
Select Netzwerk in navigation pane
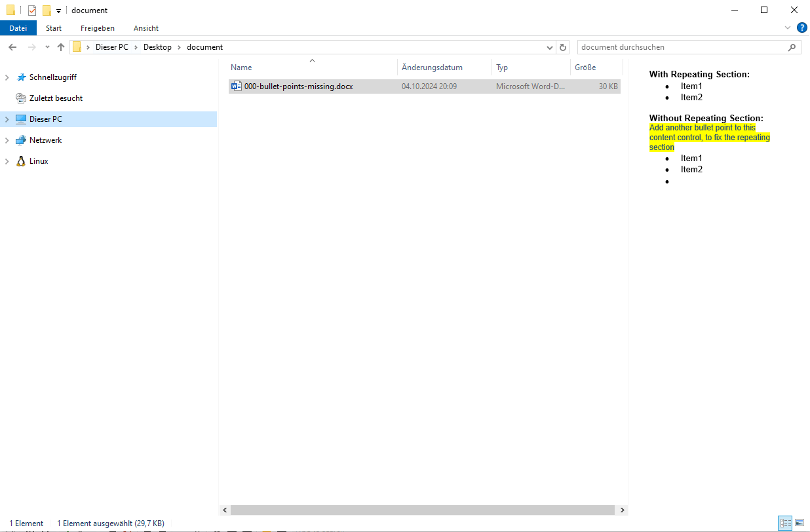click(45, 140)
